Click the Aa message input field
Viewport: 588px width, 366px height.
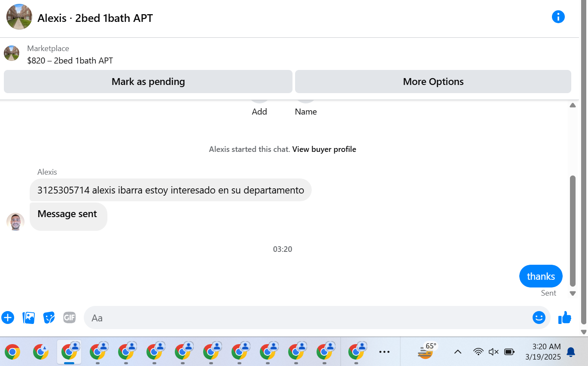(307, 318)
